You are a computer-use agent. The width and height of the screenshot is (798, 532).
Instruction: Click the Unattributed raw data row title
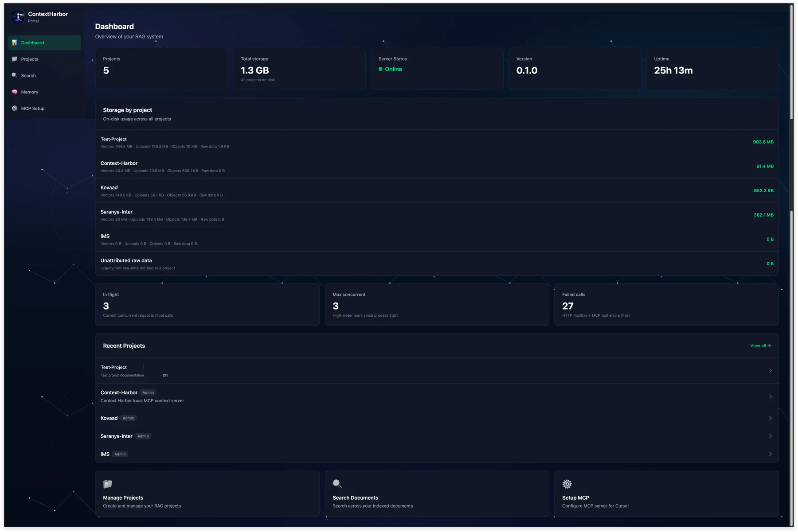(x=126, y=260)
